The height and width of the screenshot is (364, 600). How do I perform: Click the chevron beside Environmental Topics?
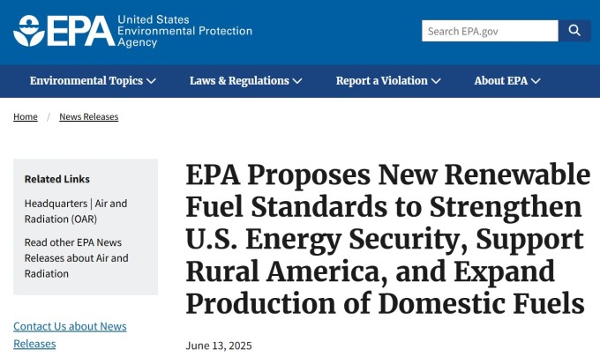151,81
